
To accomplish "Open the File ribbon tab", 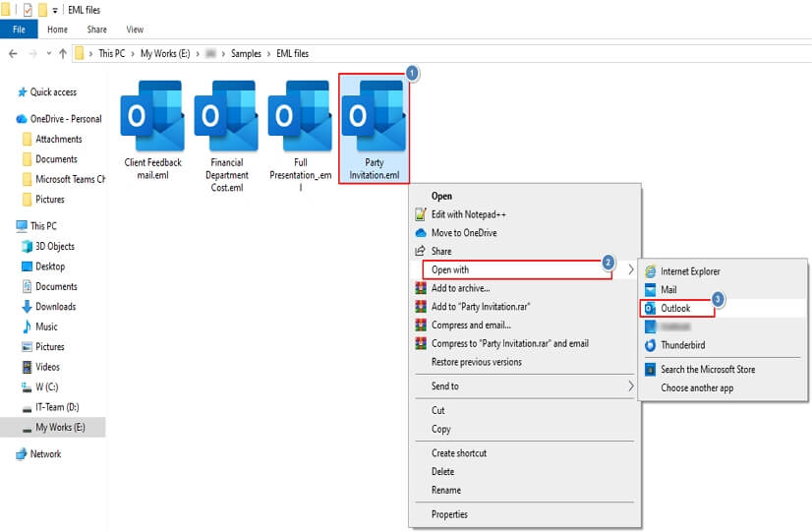I will click(19, 30).
